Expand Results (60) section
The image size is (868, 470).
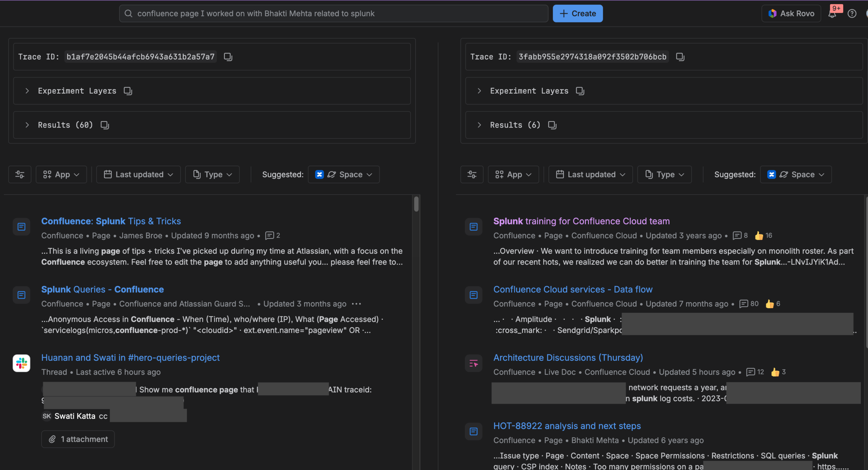coord(27,125)
